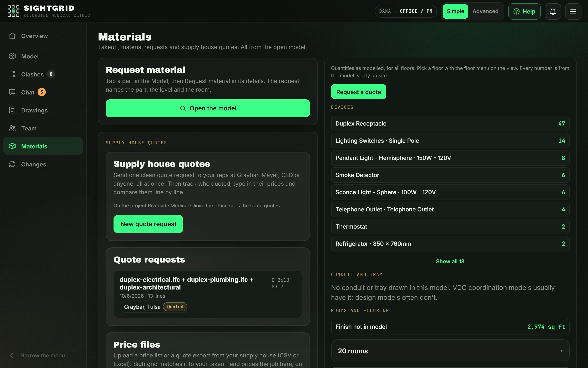The width and height of the screenshot is (588, 368).
Task: Switch to Advanced mode
Action: coord(485,11)
